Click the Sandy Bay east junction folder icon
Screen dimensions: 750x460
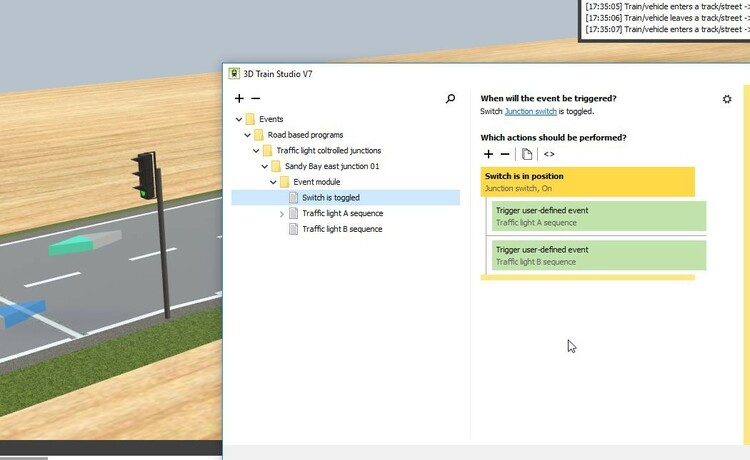276,166
